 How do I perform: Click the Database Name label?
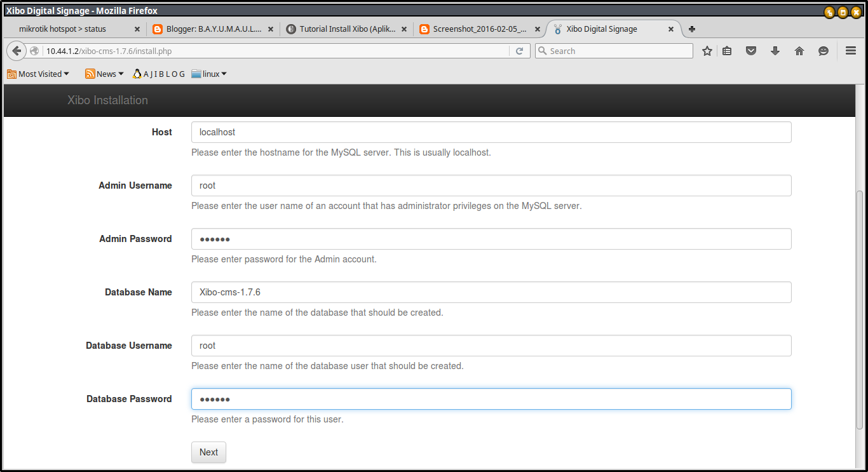pos(139,292)
